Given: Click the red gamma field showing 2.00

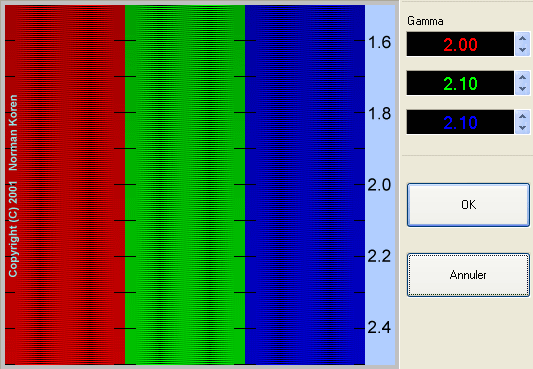Looking at the screenshot, I should pyautogui.click(x=460, y=44).
